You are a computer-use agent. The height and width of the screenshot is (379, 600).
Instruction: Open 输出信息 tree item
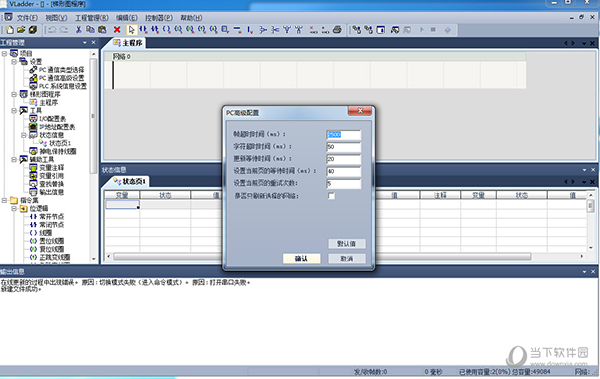(x=51, y=192)
